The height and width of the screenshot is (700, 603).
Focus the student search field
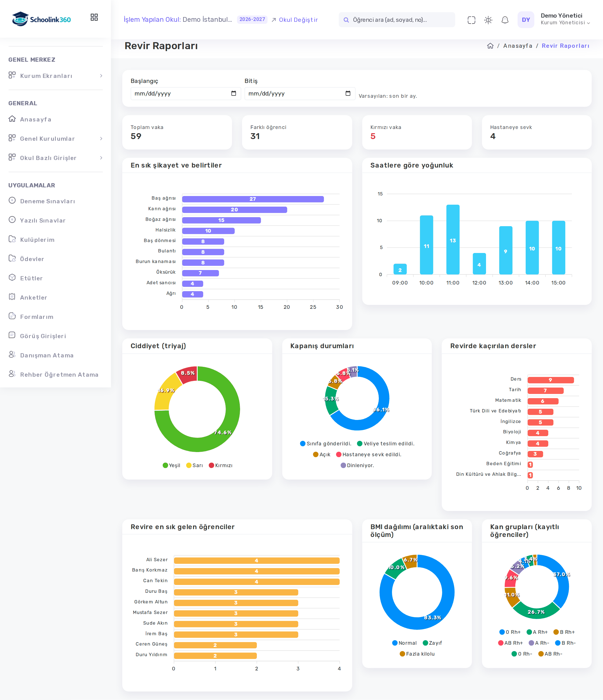click(397, 20)
